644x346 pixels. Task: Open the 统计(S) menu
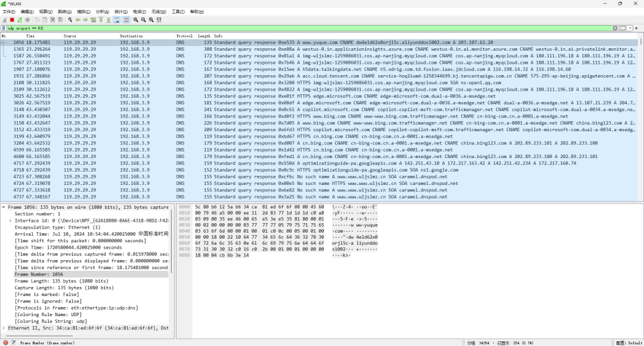(x=121, y=11)
